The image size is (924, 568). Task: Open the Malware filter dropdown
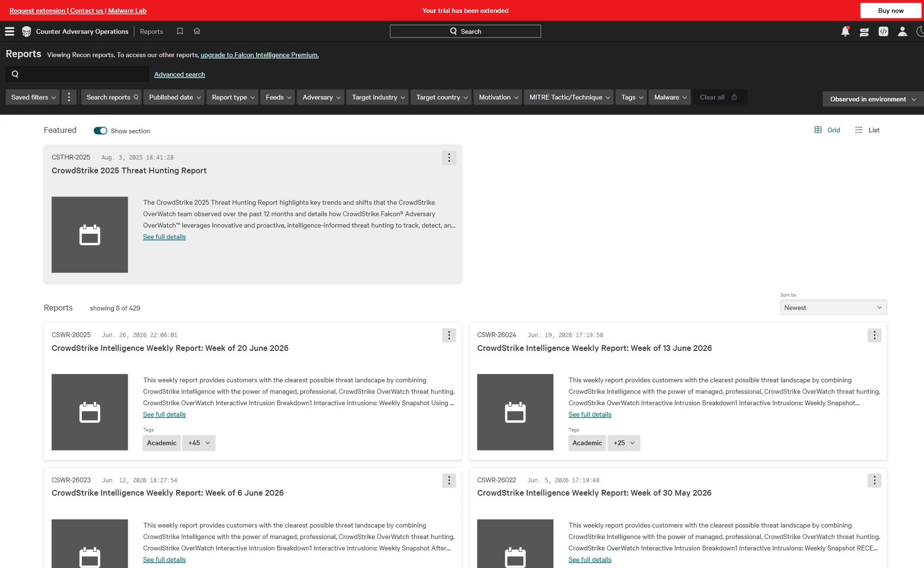[670, 97]
